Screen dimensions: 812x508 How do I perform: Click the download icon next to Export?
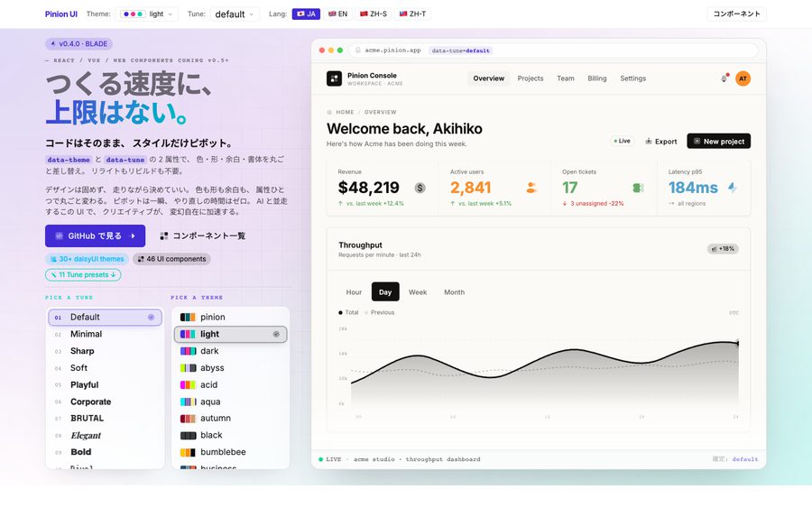(x=649, y=141)
